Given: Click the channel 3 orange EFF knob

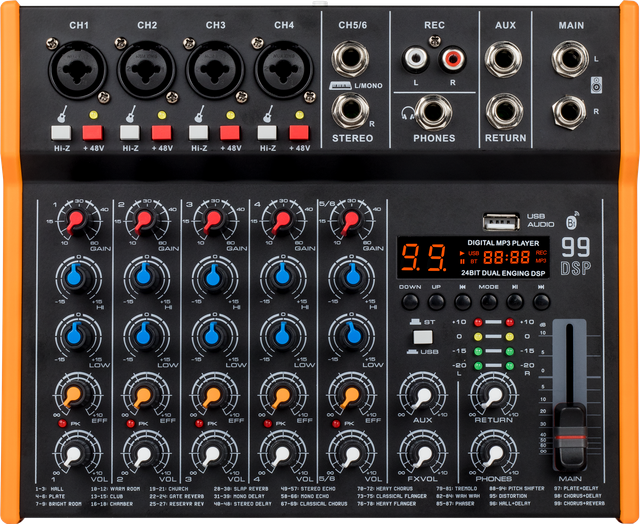Looking at the screenshot, I should pyautogui.click(x=211, y=392).
